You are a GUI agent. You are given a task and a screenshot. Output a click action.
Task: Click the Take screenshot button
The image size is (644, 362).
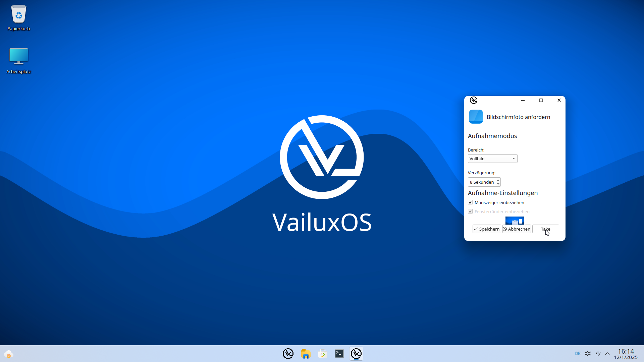545,229
